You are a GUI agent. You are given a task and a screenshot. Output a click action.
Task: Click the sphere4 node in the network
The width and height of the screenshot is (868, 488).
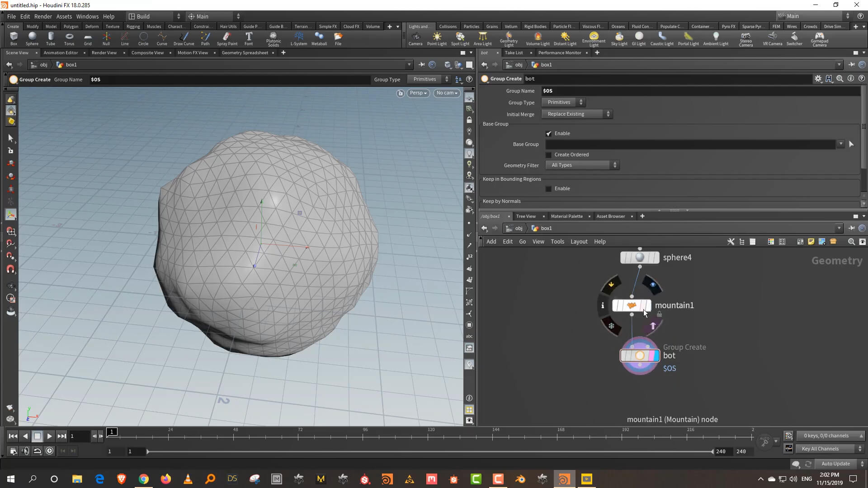(639, 258)
